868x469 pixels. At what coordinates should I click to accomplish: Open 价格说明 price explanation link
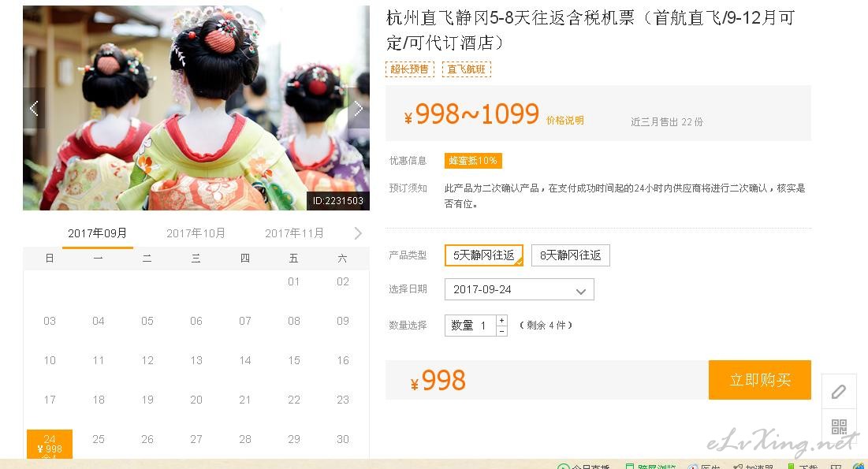[x=564, y=120]
